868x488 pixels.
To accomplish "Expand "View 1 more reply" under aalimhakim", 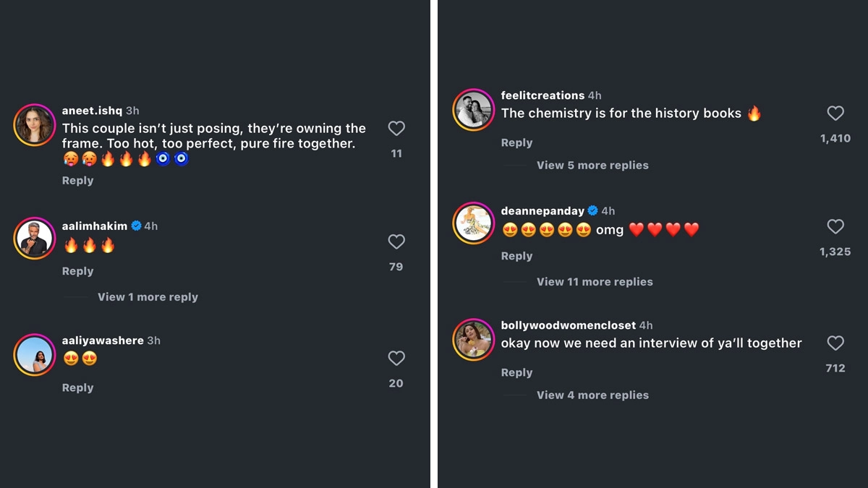I will 148,297.
